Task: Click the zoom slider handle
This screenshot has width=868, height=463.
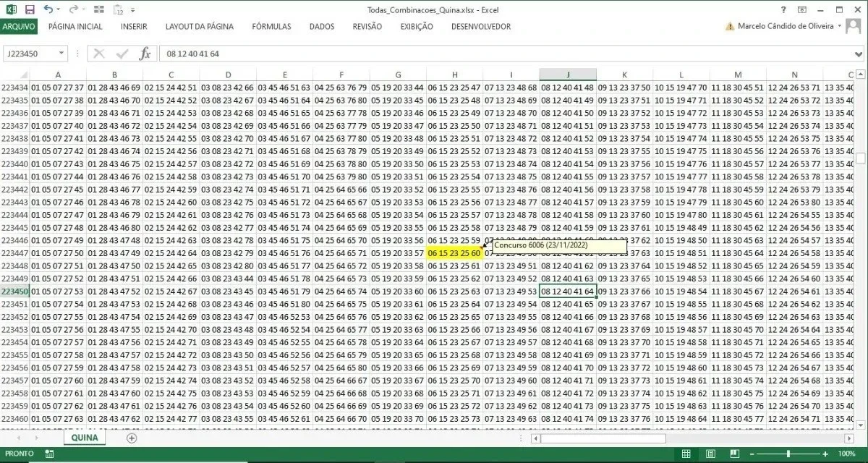Action: (x=790, y=454)
